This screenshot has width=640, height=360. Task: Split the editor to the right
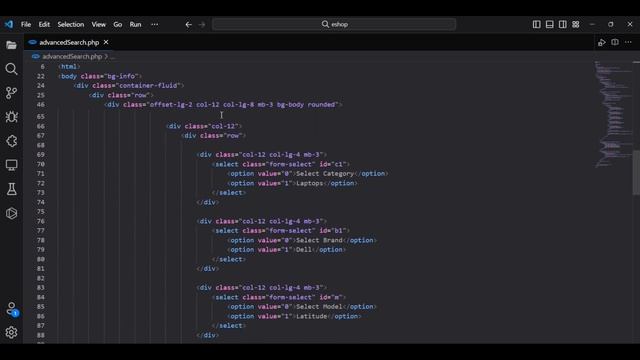tap(615, 42)
